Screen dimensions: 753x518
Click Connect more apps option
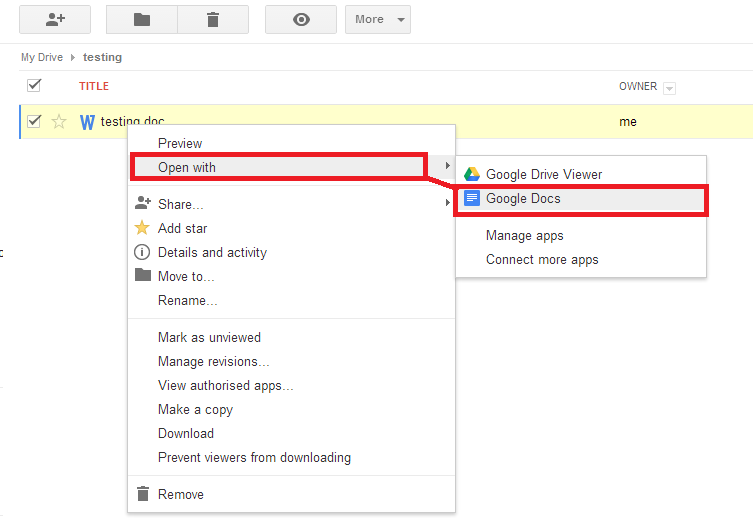pos(542,259)
